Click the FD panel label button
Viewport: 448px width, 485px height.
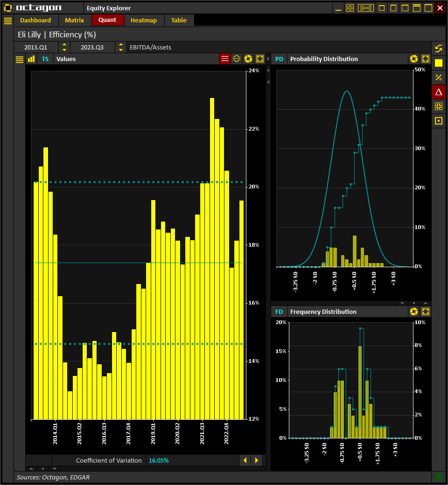[x=279, y=312]
